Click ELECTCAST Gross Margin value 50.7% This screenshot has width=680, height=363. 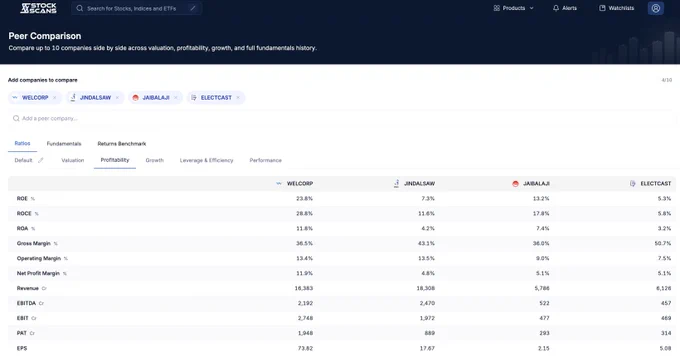pyautogui.click(x=663, y=243)
